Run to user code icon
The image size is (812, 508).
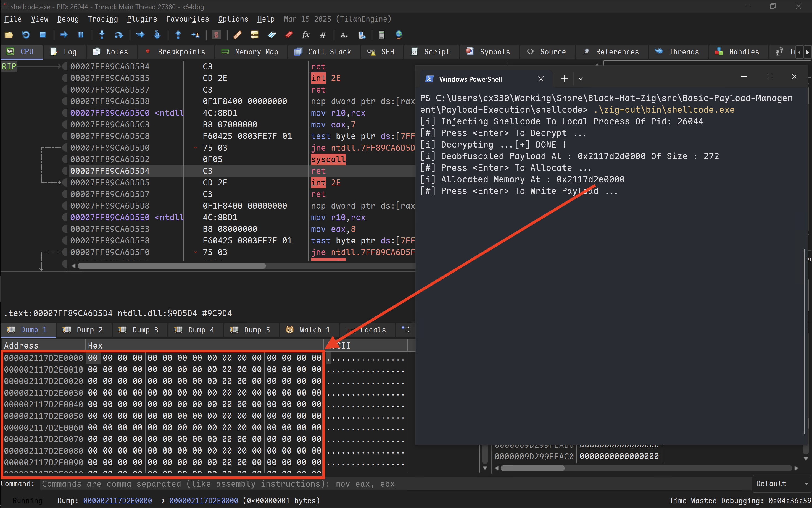tap(195, 35)
